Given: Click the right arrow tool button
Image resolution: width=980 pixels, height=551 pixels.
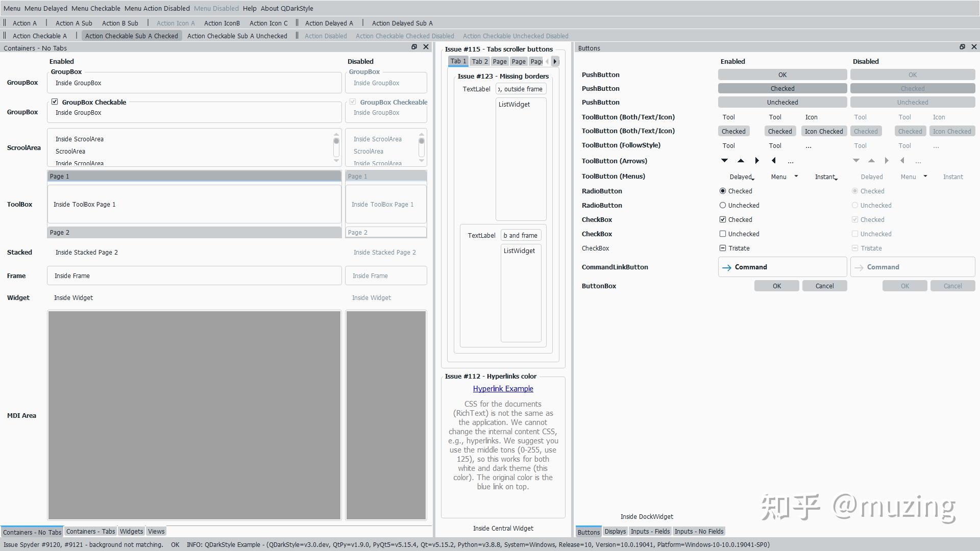Looking at the screenshot, I should pyautogui.click(x=757, y=161).
